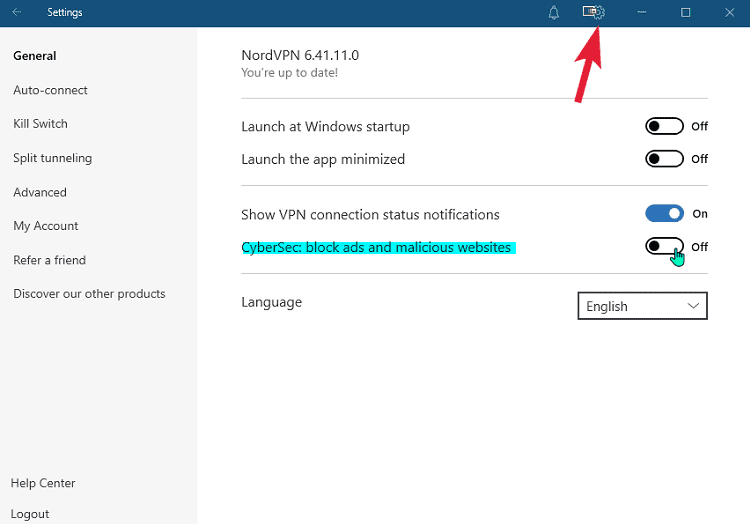The image size is (750, 524).
Task: Open Discover our other products
Action: point(89,294)
